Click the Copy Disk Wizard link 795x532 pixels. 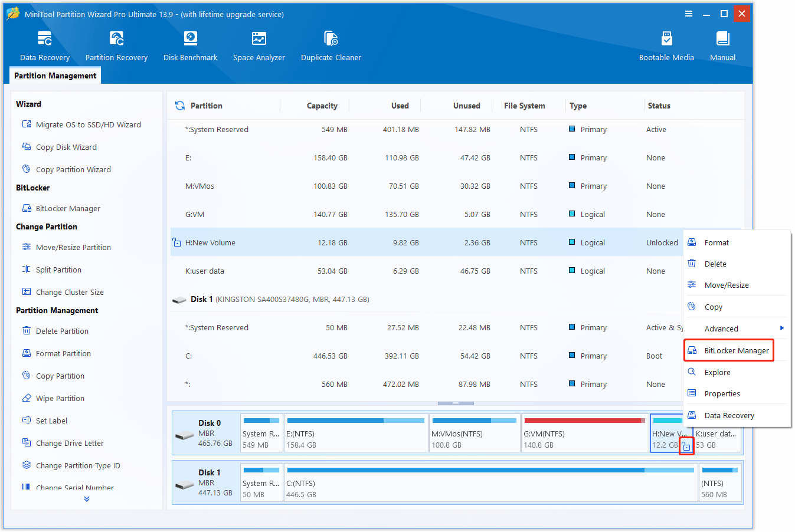(66, 147)
